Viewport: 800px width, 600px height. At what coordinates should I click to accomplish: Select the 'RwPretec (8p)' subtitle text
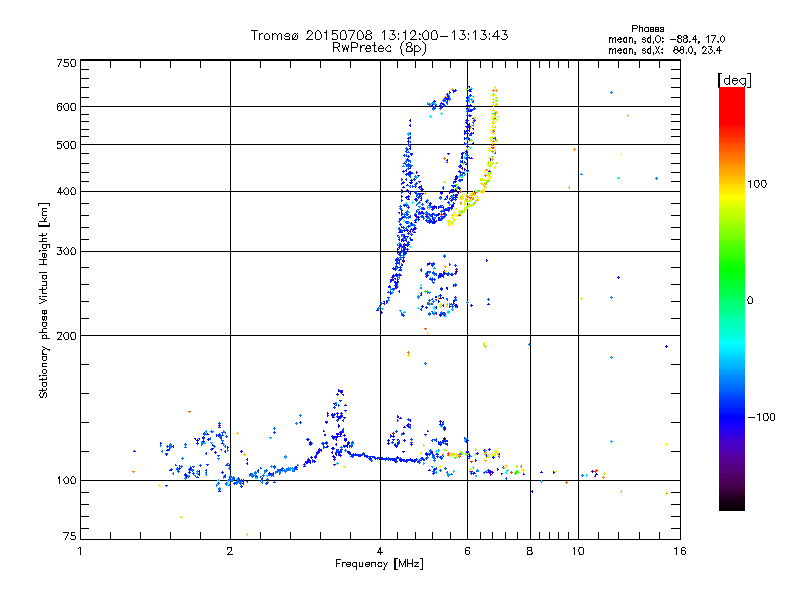380,48
